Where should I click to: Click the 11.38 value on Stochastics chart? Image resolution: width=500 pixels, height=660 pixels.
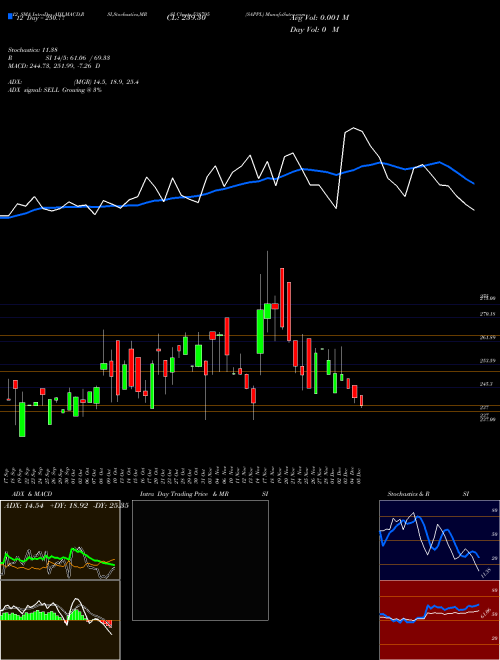[486, 573]
